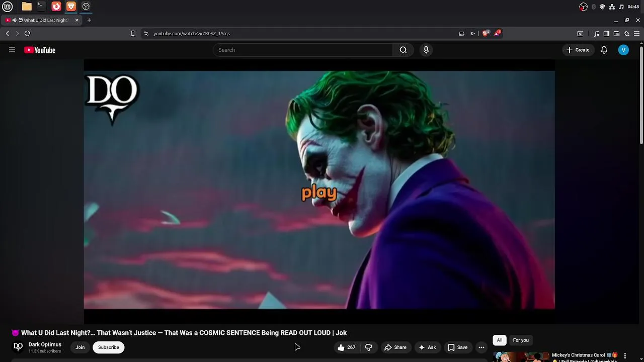Click the Create button
Image resolution: width=644 pixels, height=362 pixels.
pyautogui.click(x=578, y=50)
